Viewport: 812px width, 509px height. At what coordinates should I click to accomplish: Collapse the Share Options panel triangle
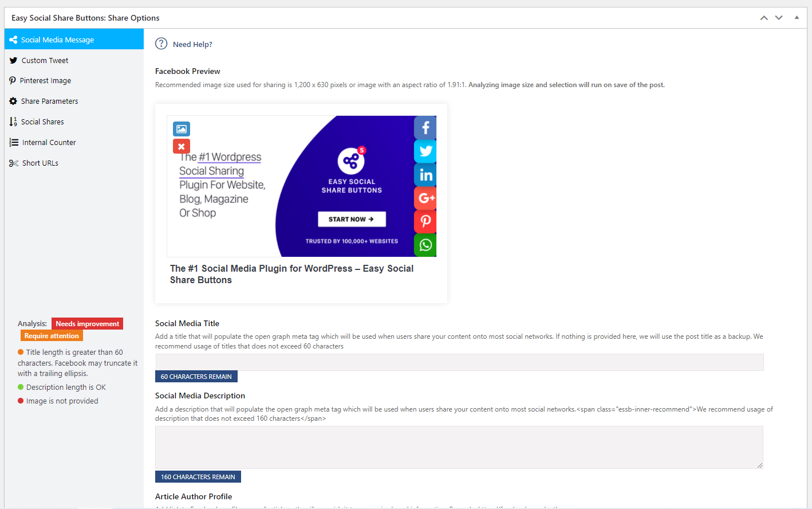797,18
